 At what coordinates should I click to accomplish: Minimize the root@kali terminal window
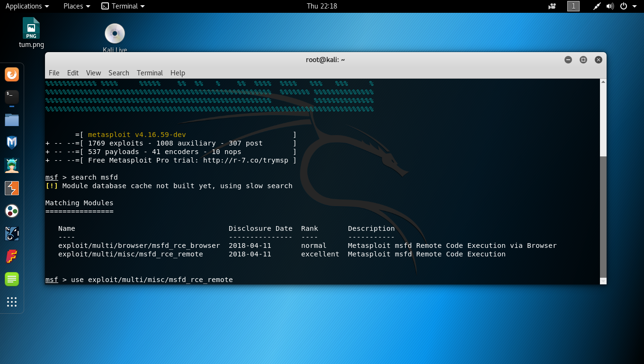(568, 60)
